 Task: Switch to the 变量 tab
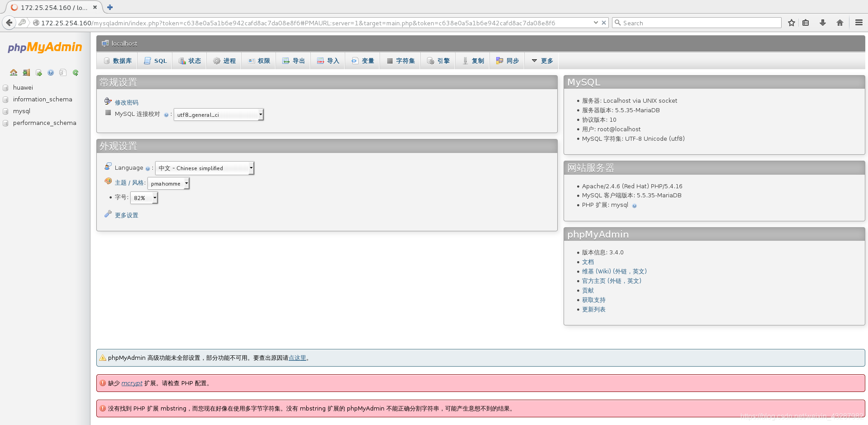[363, 61]
